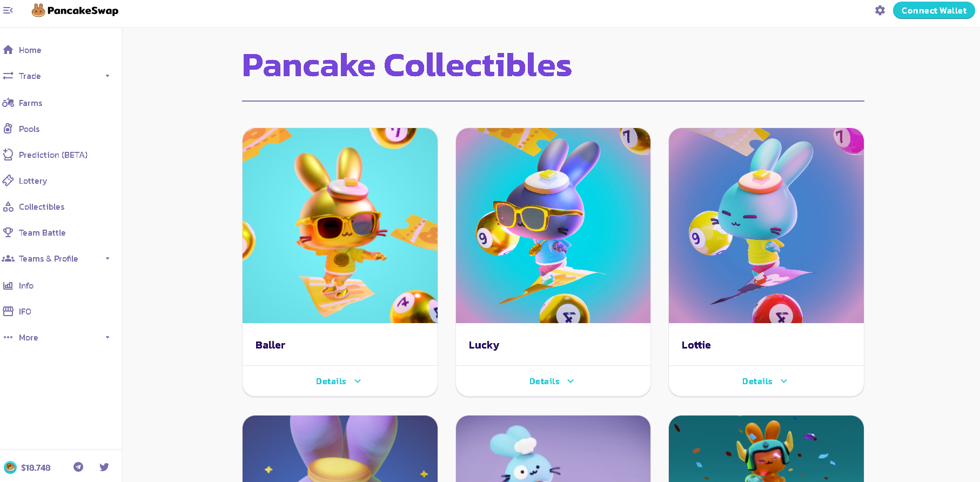Screen dimensions: 980x482
Task: Expand Details for the Lottie collectible
Action: coord(765,381)
